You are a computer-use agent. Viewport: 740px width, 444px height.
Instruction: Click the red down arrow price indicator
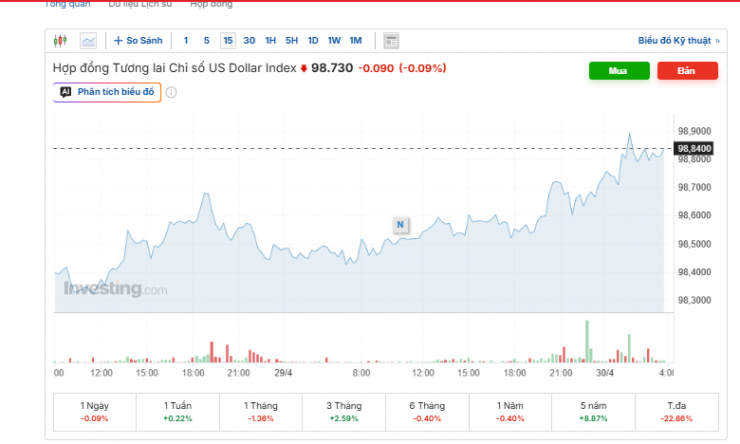[303, 68]
